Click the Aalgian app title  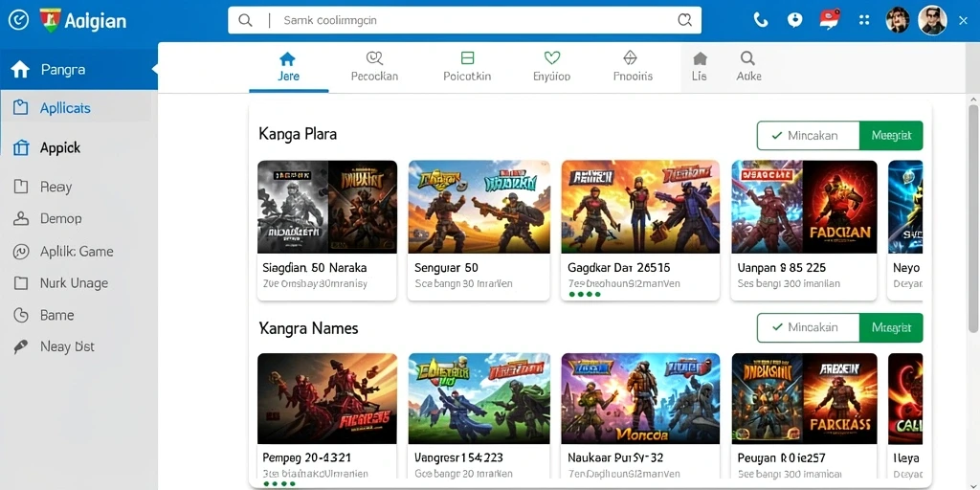(x=95, y=21)
